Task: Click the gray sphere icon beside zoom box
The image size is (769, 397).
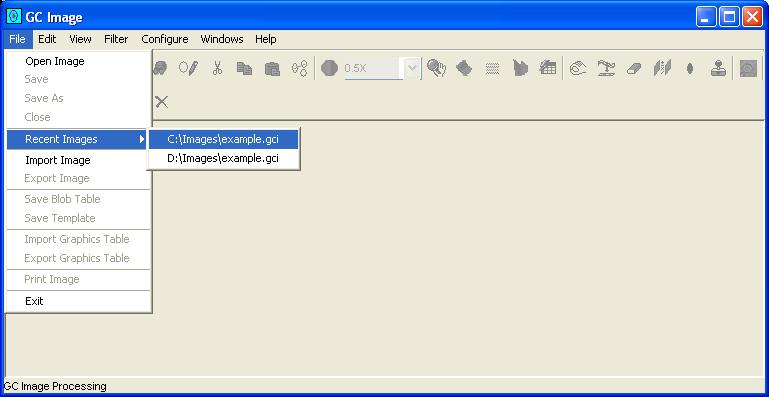Action: tap(329, 68)
